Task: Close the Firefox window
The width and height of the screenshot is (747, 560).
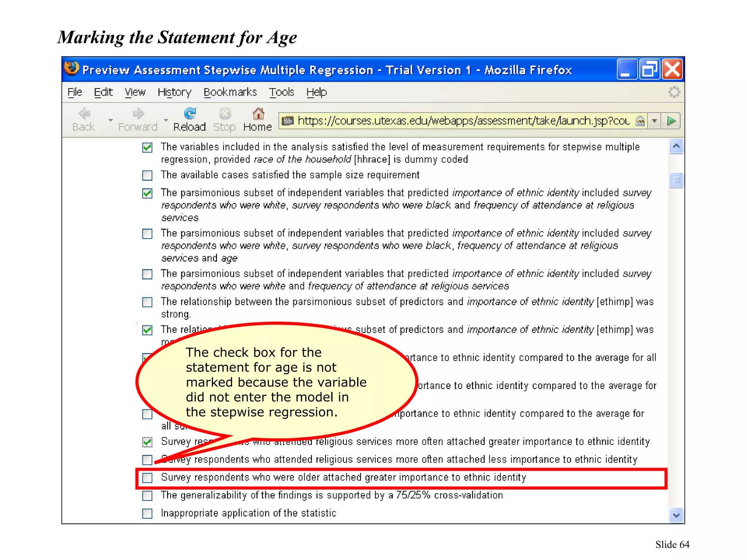Action: (x=672, y=69)
